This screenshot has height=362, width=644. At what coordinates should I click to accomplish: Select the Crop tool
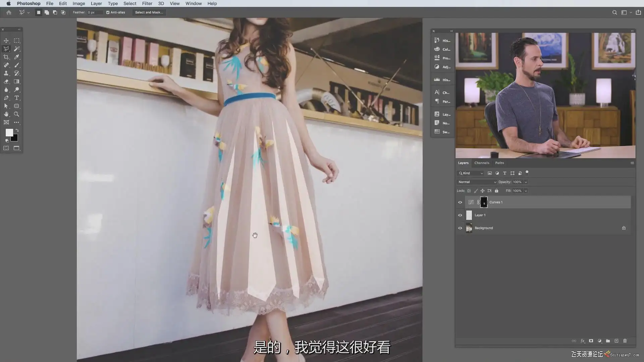(6, 57)
